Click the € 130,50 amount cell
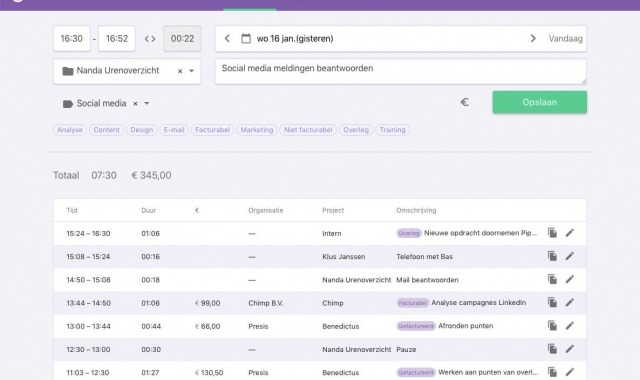The height and width of the screenshot is (380, 640). [209, 373]
